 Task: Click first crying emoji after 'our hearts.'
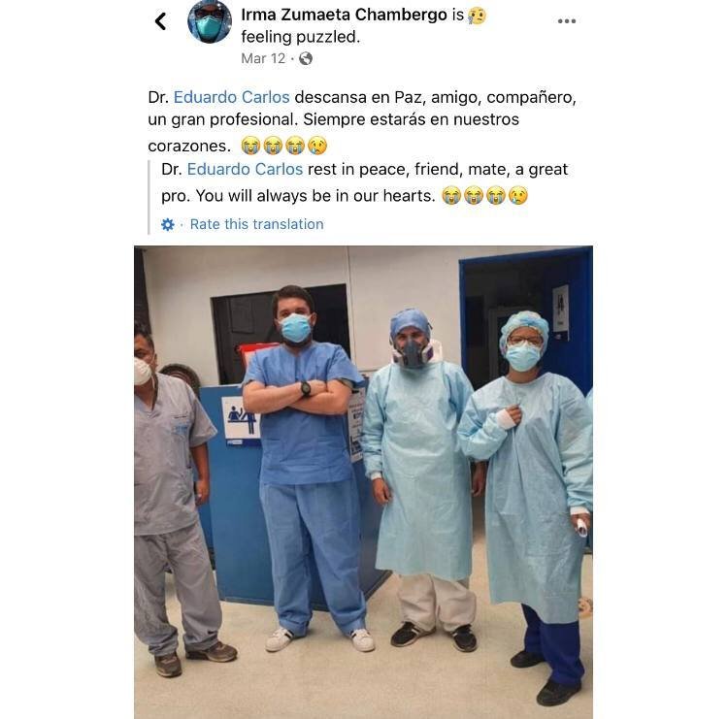tap(450, 195)
